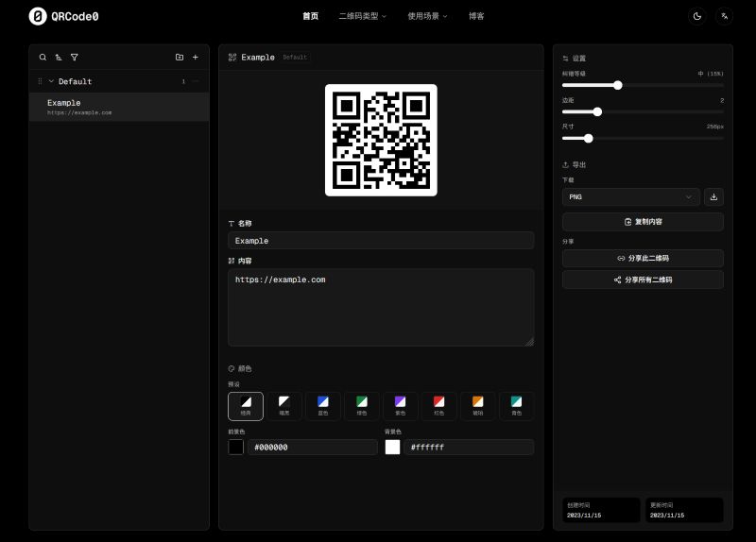Click the 颜色 section header

tap(240, 368)
